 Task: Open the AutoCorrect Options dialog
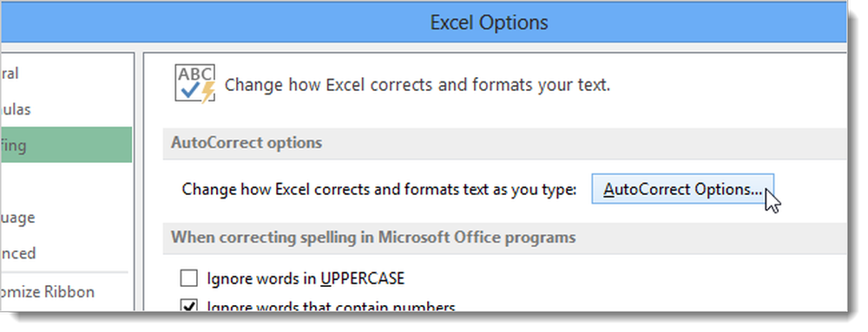pos(682,189)
